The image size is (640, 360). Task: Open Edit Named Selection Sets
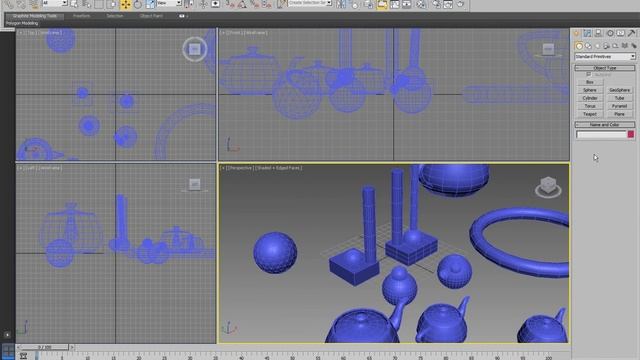tap(282, 4)
